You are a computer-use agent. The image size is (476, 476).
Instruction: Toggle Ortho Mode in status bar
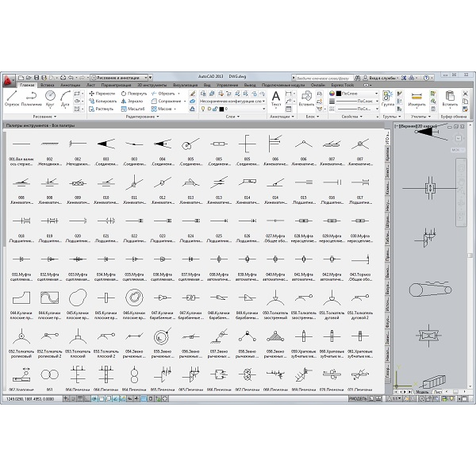pyautogui.click(x=87, y=398)
